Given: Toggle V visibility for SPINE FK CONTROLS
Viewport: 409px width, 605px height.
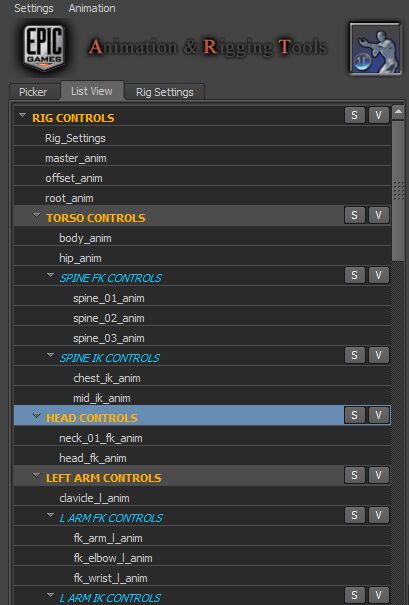Looking at the screenshot, I should 379,275.
